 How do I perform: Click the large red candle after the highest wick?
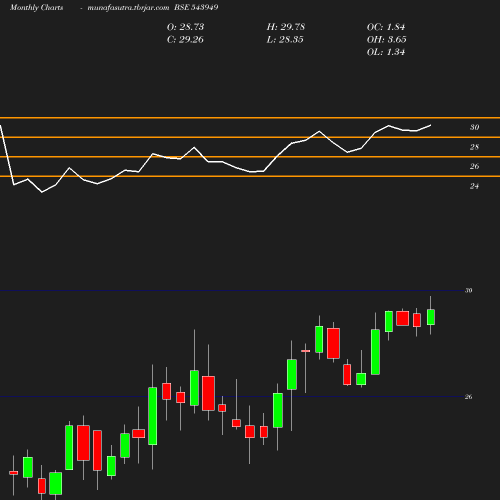(x=208, y=393)
